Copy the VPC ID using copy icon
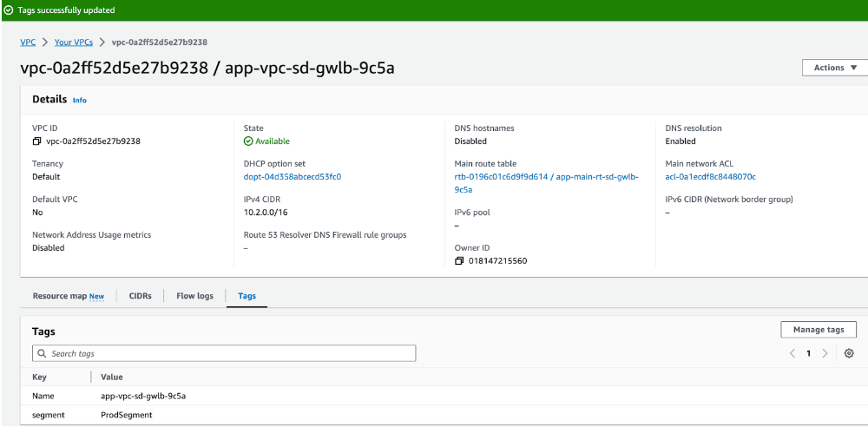 [x=37, y=141]
